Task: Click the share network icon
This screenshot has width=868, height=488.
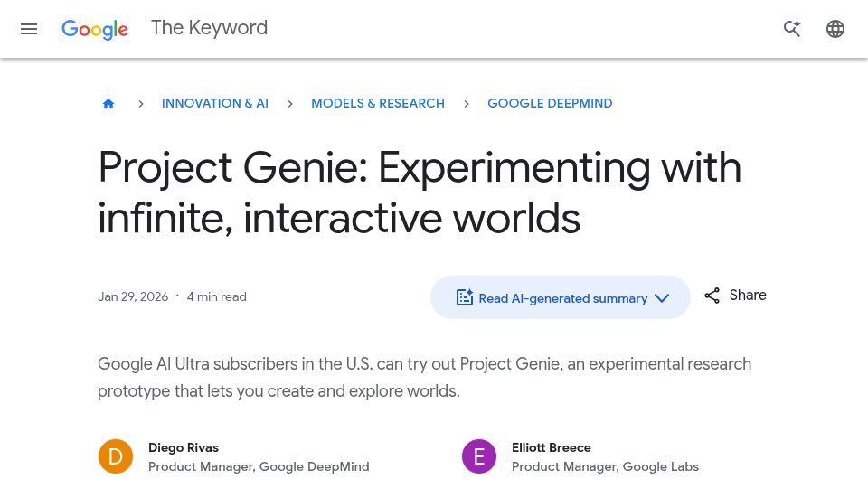Action: tap(712, 296)
